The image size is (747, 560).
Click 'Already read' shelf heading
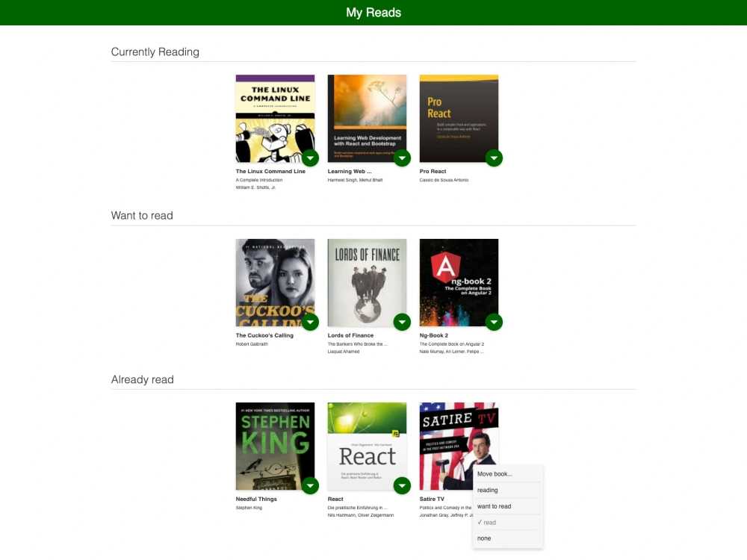click(x=143, y=379)
